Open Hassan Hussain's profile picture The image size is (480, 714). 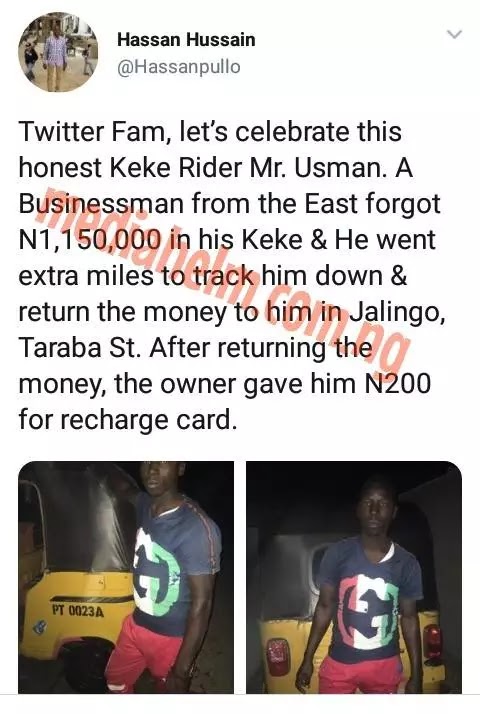pyautogui.click(x=58, y=52)
